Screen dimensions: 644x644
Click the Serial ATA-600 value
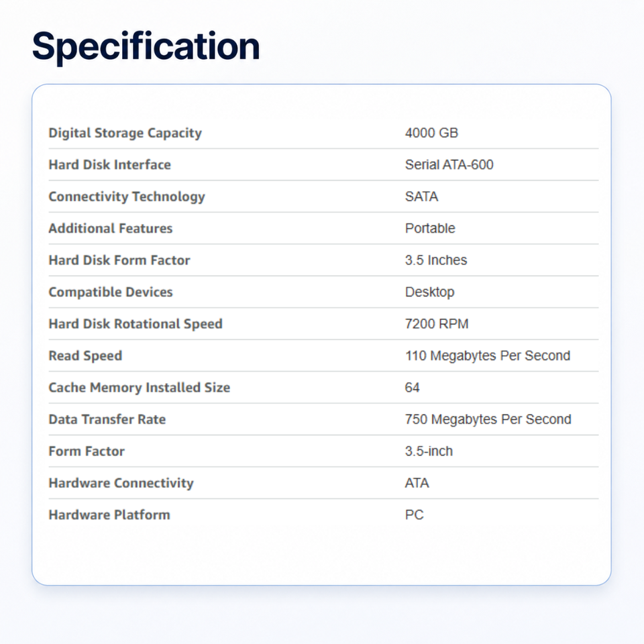tap(449, 165)
